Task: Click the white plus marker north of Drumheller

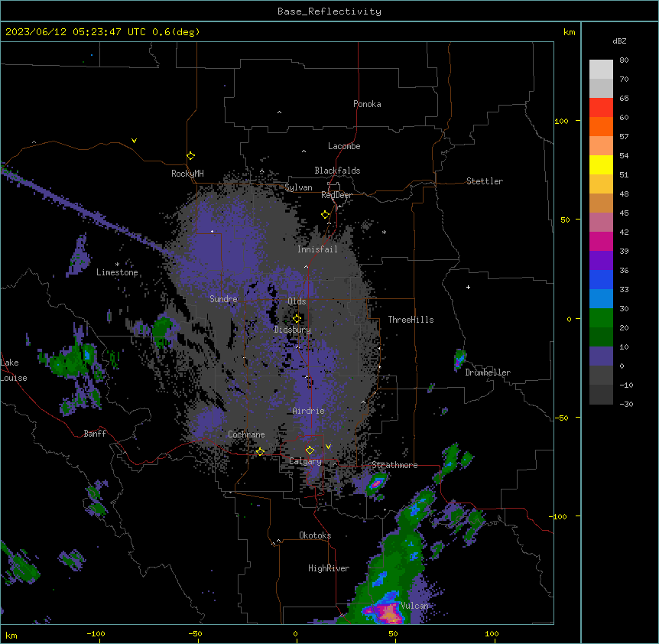Action: (468, 287)
